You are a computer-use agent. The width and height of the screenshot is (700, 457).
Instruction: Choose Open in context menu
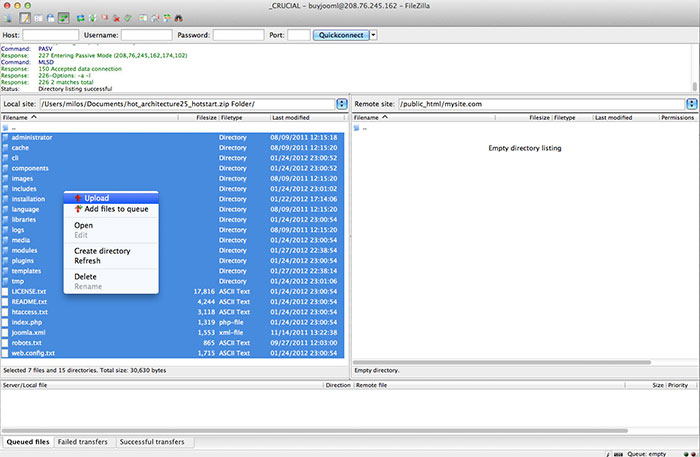pos(111,225)
